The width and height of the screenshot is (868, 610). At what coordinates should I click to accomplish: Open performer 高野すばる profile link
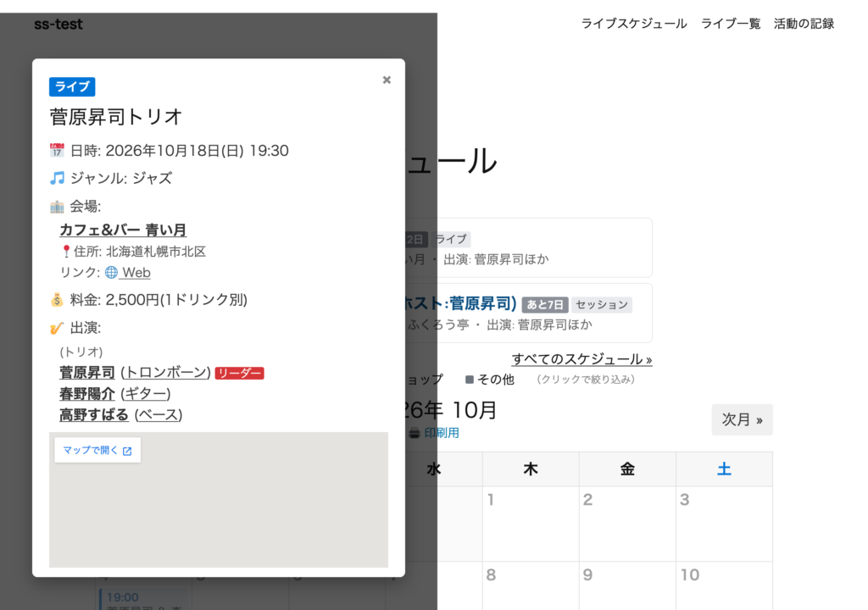tap(94, 414)
